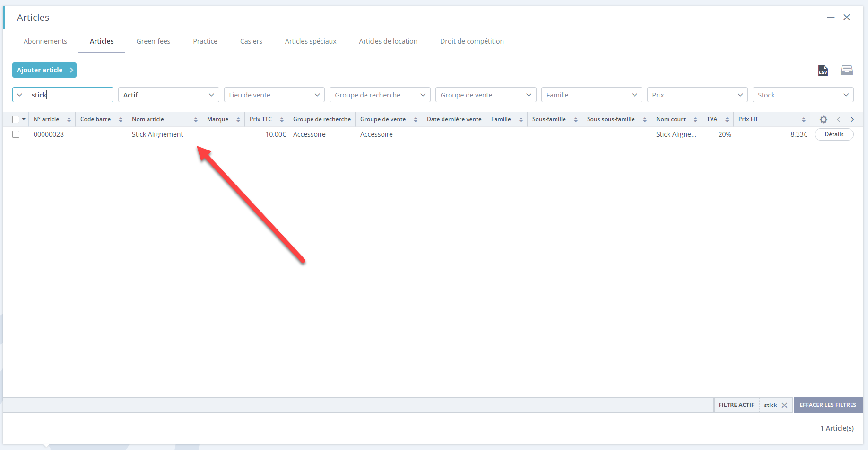Sort by Famille column
The width and height of the screenshot is (868, 450).
521,120
